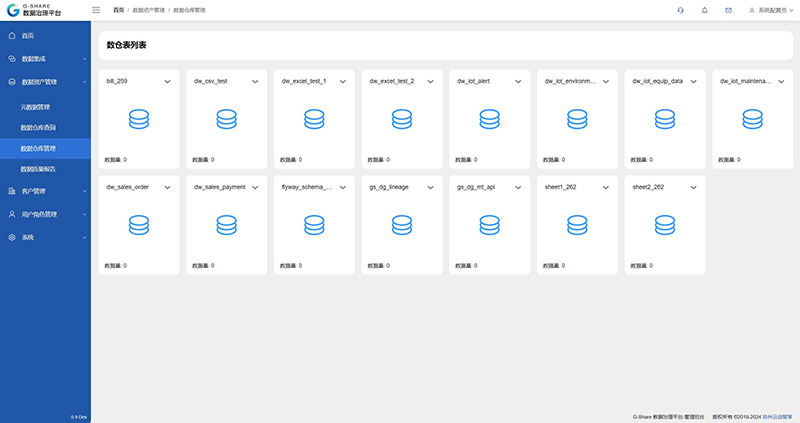Select 元数据管理 in the sidebar

click(36, 106)
